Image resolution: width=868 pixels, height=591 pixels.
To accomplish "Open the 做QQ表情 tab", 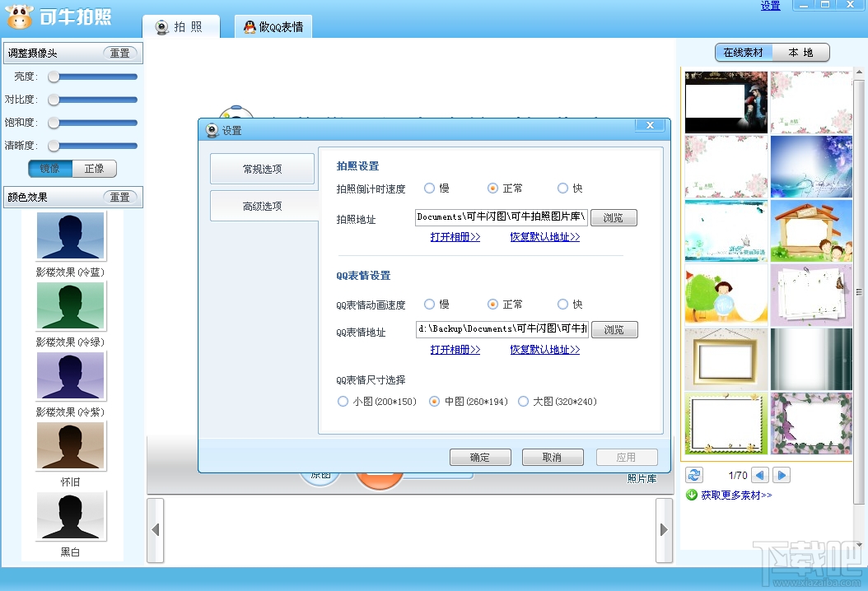I will (x=273, y=26).
